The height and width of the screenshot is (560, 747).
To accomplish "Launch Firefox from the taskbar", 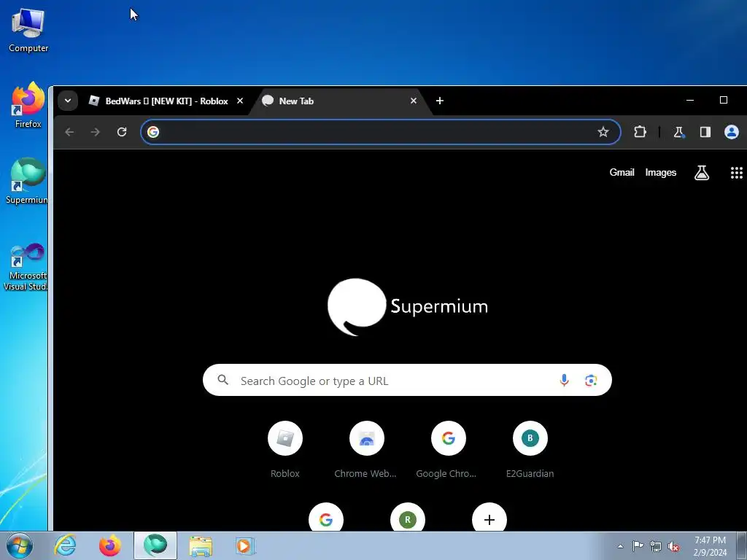I will pos(110,545).
